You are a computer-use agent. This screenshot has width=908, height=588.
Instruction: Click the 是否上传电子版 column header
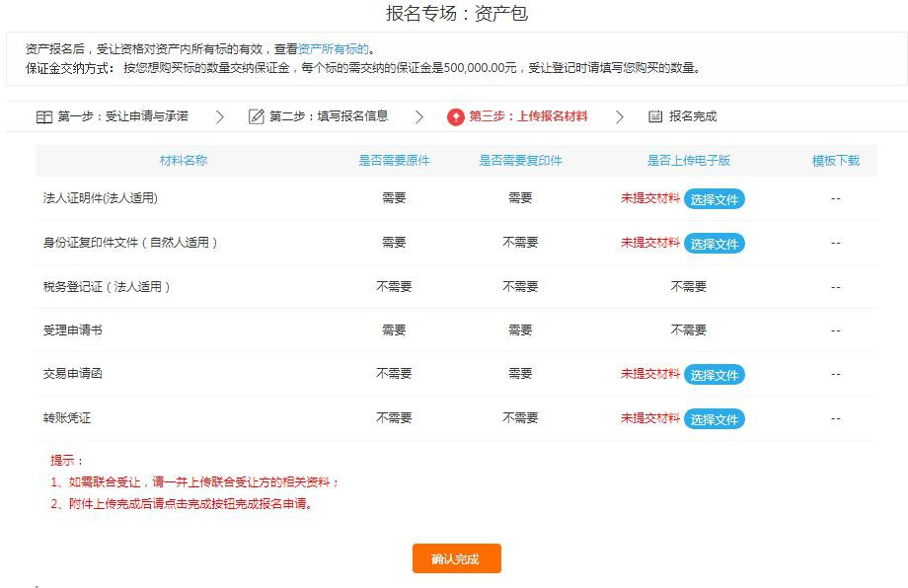coord(688,161)
